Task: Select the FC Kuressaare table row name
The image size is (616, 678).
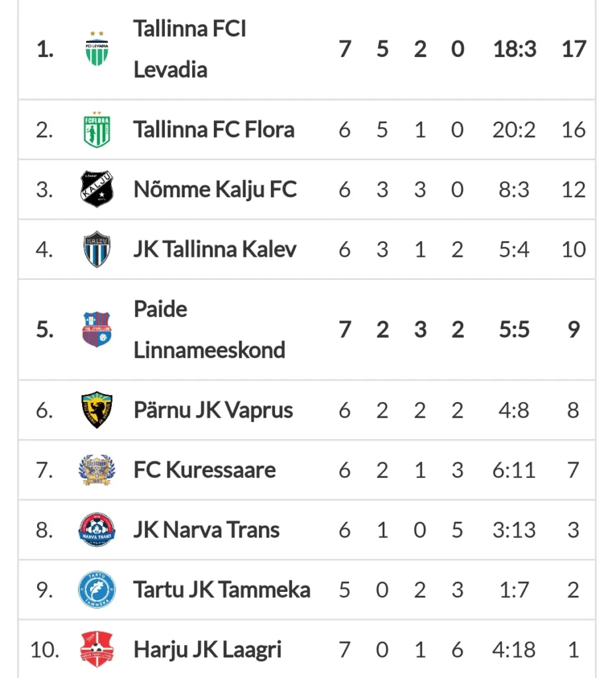Action: 205,469
